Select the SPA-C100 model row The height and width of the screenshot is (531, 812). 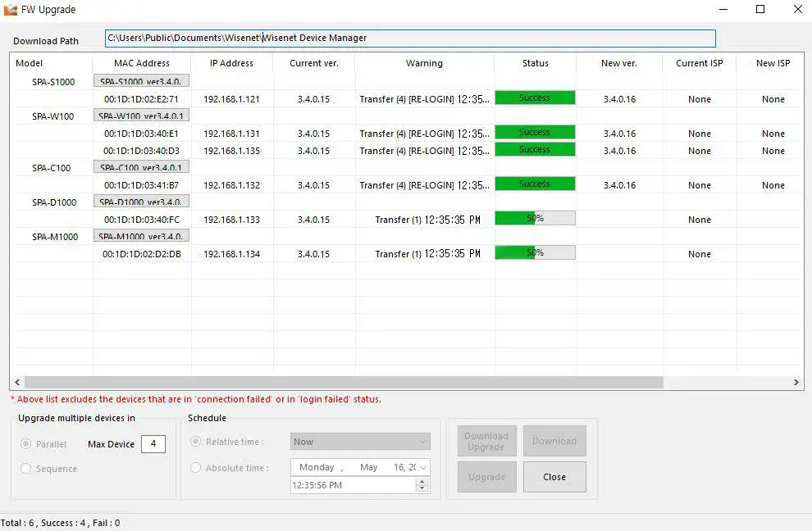52,168
